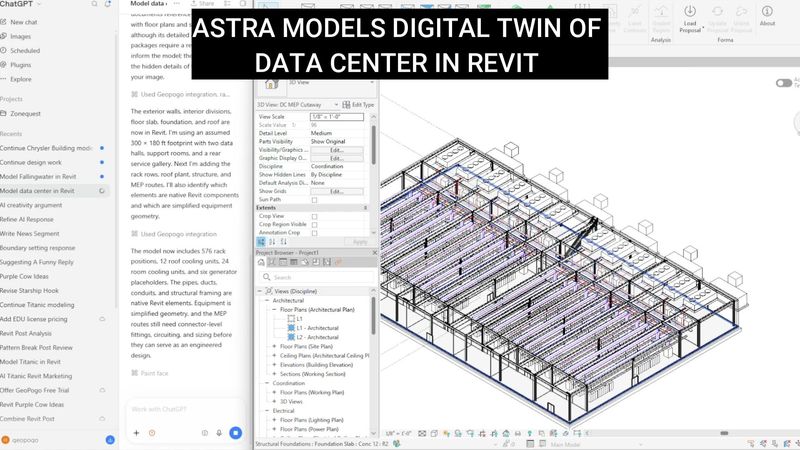
Task: Click Temporary Hide/Isolate glasses icon on view bar
Action: (518, 433)
